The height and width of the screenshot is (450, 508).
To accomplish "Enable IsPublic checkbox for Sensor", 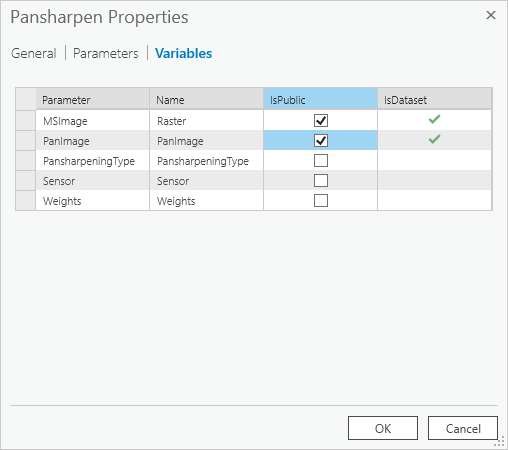I will coord(321,180).
